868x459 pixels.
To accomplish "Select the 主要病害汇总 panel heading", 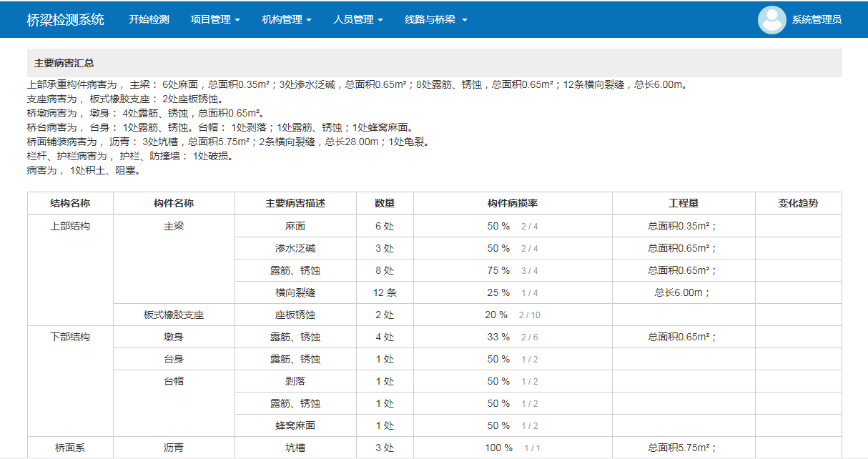I will pos(64,63).
